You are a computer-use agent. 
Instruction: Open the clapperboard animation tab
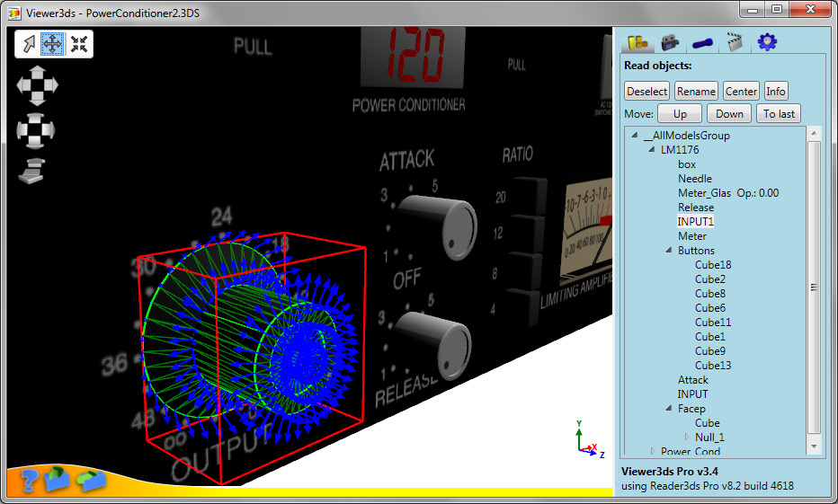pos(735,42)
